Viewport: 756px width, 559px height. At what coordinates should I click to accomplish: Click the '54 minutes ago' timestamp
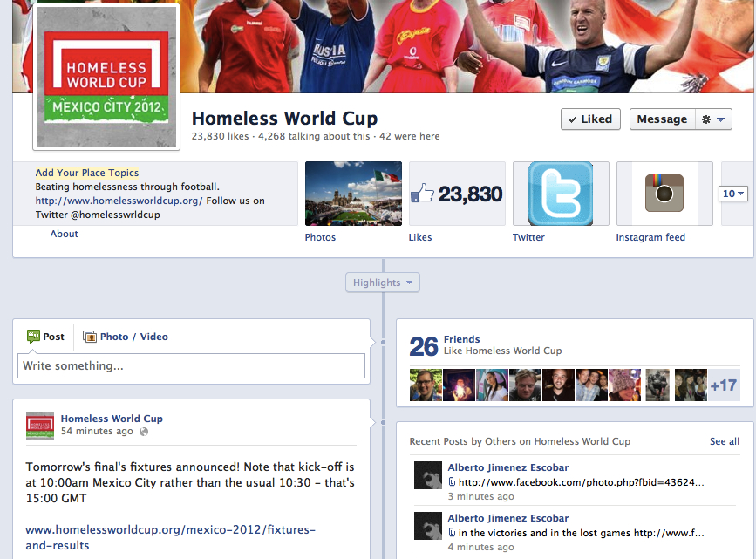click(97, 431)
